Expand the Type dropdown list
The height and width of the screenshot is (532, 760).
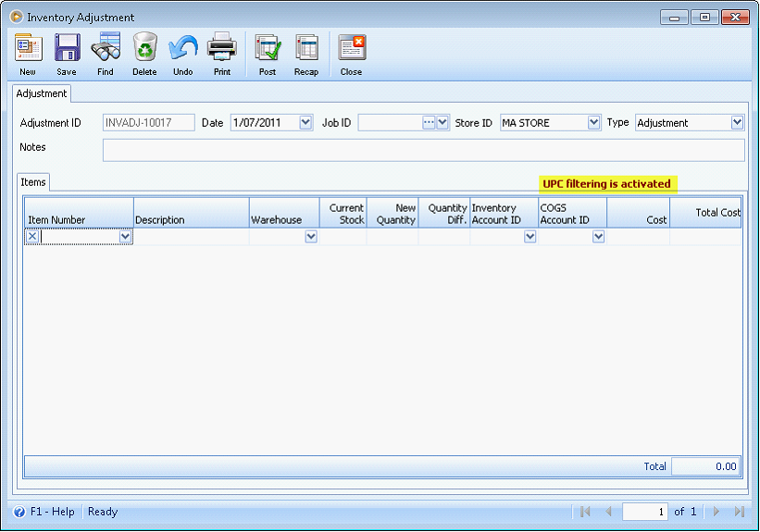738,122
